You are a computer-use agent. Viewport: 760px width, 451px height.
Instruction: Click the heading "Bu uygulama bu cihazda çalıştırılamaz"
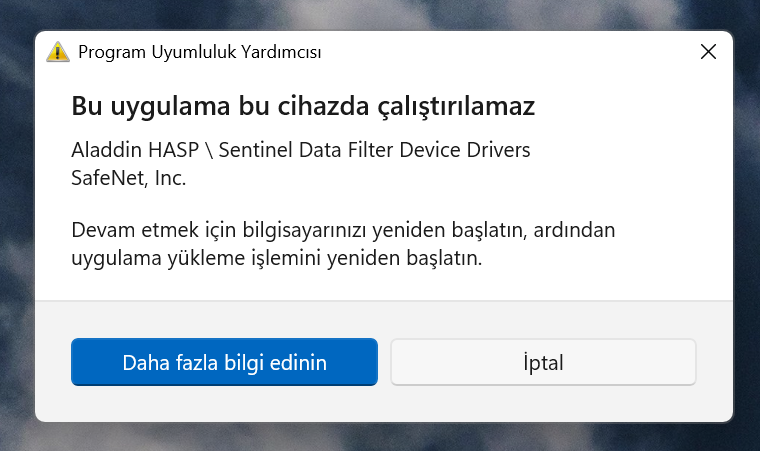303,107
